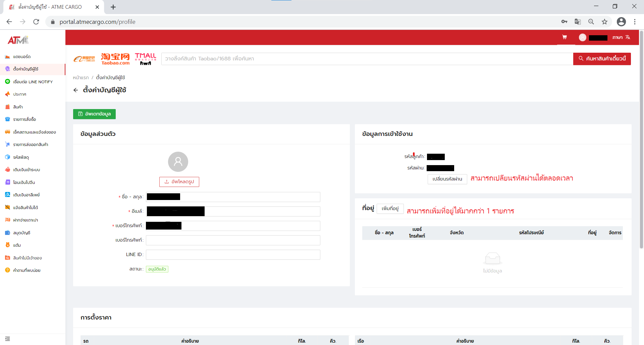Open เชื่อมต่อ LINE NOTIFY in sidebar

pyautogui.click(x=33, y=82)
